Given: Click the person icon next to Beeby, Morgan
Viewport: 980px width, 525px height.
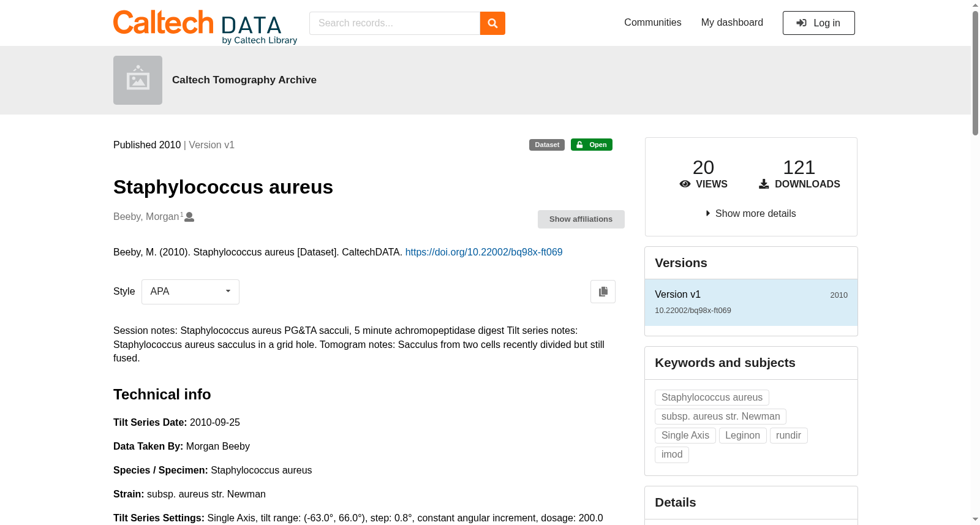Looking at the screenshot, I should pos(190,217).
